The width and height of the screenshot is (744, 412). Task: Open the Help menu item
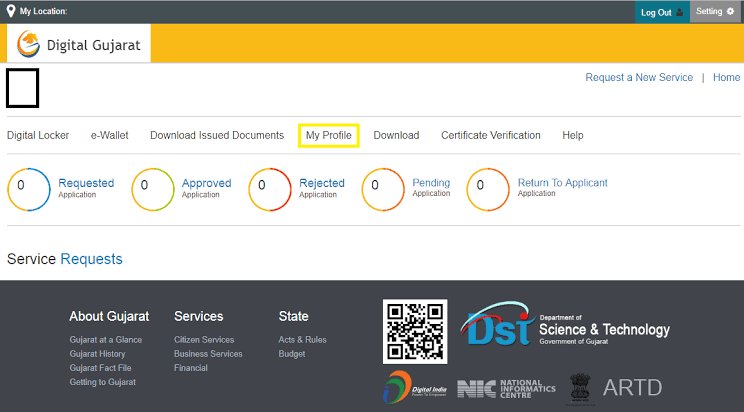(573, 135)
